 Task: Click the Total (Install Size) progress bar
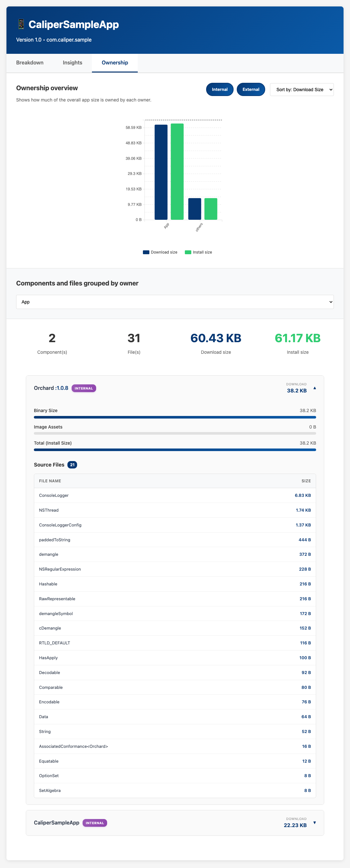point(175,449)
